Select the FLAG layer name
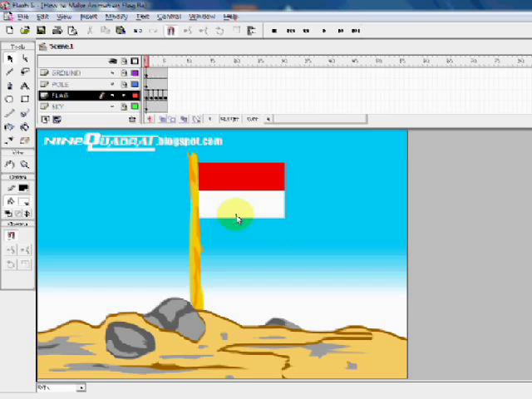This screenshot has width=532, height=399. coord(60,96)
